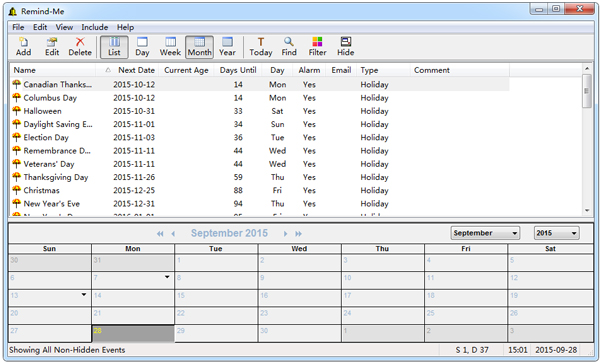Select the Daylight Saving E... event row
Image resolution: width=600 pixels, height=363 pixels.
tap(260, 124)
